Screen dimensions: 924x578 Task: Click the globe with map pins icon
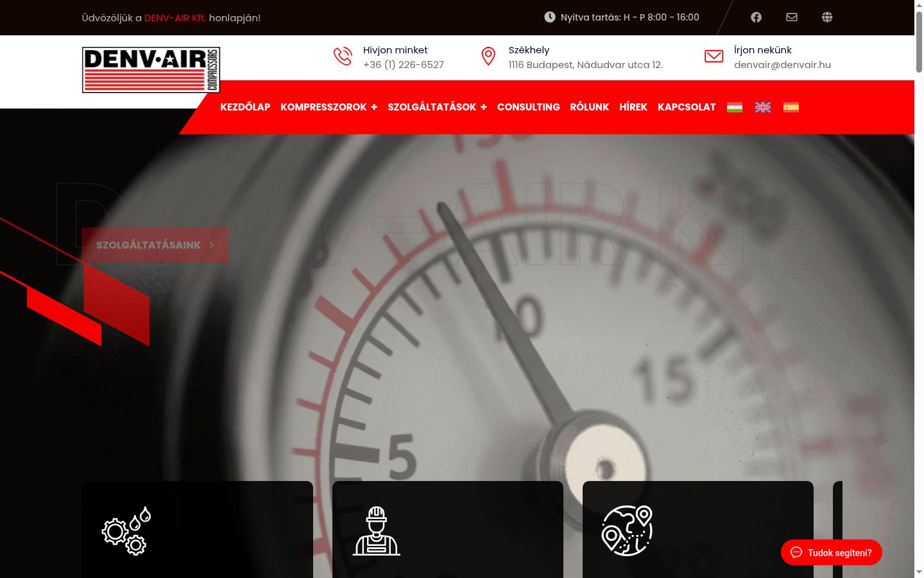point(627,530)
